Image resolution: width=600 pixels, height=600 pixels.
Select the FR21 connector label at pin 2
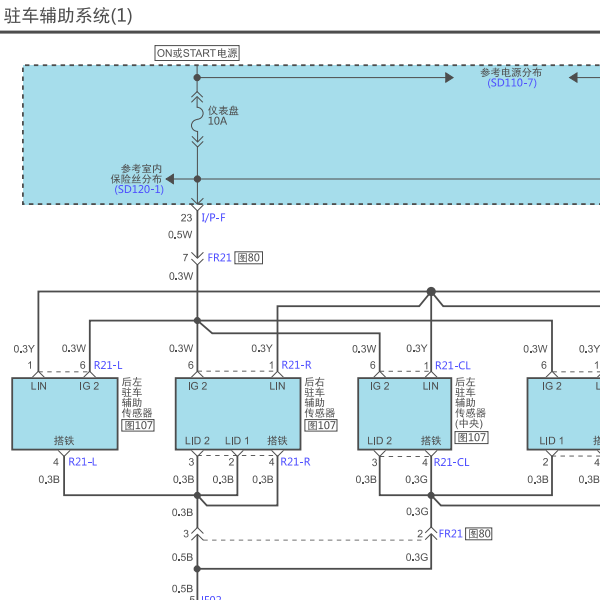click(450, 533)
